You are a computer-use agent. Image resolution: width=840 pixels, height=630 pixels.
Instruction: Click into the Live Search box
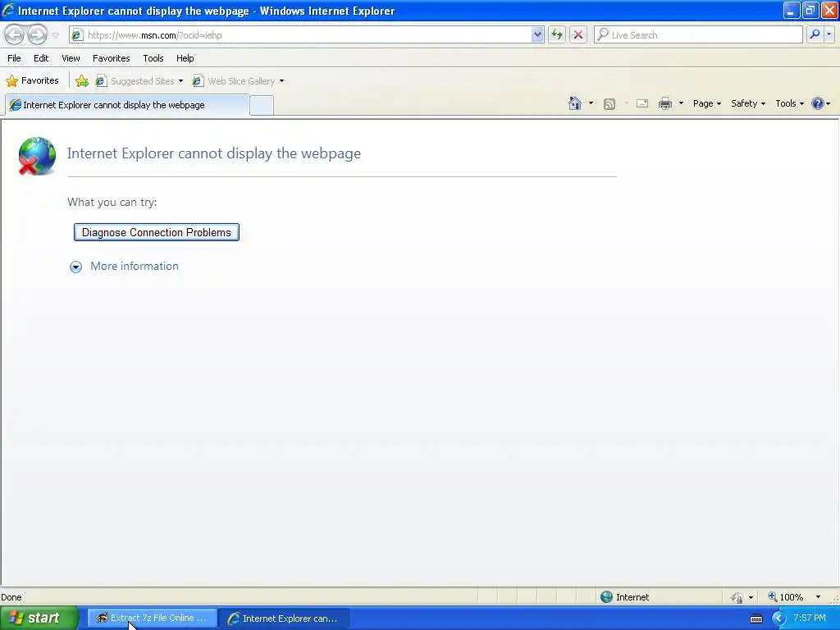click(698, 35)
